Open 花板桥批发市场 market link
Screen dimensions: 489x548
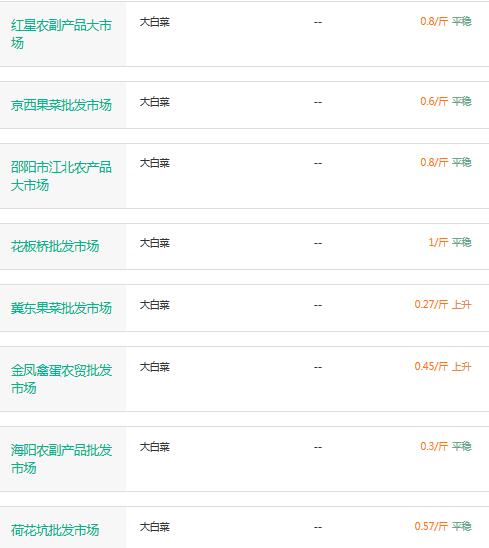click(x=55, y=246)
